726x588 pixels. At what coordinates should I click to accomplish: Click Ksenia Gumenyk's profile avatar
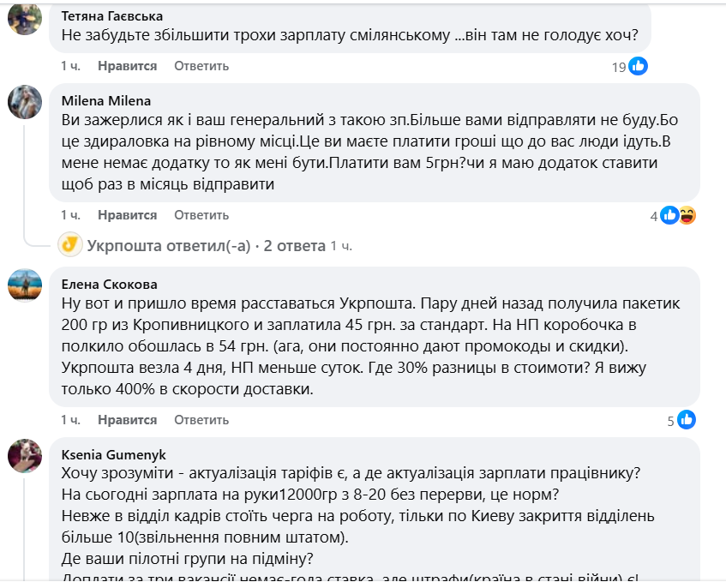click(26, 454)
